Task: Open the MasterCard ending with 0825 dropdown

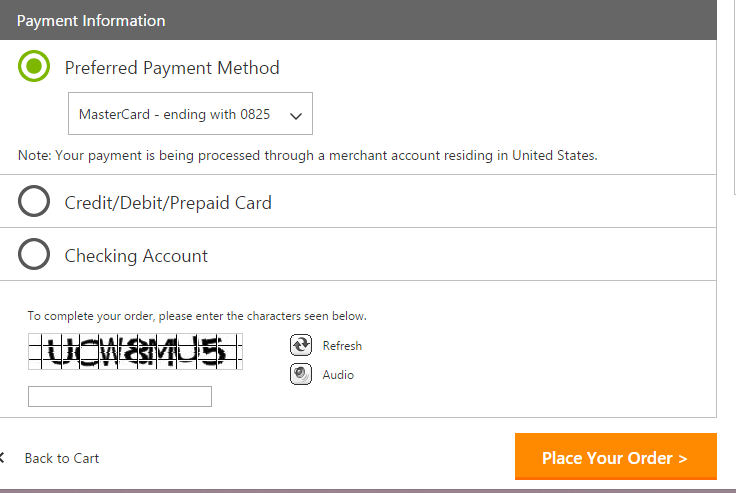Action: pyautogui.click(x=190, y=114)
